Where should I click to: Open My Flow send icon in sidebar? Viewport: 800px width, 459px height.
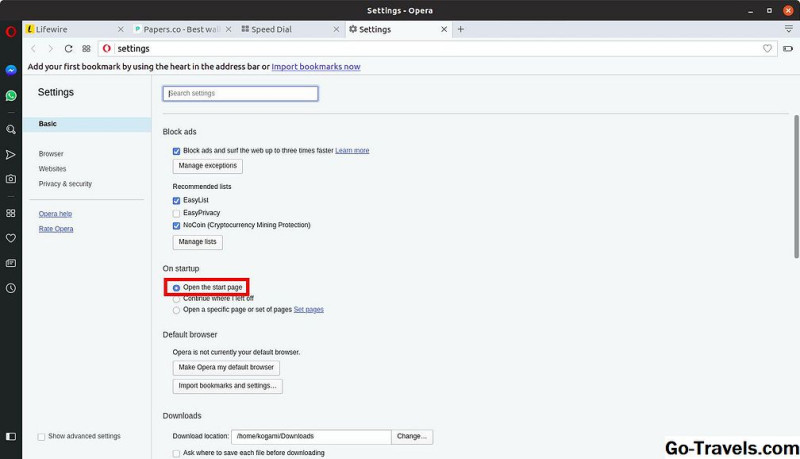[x=11, y=155]
